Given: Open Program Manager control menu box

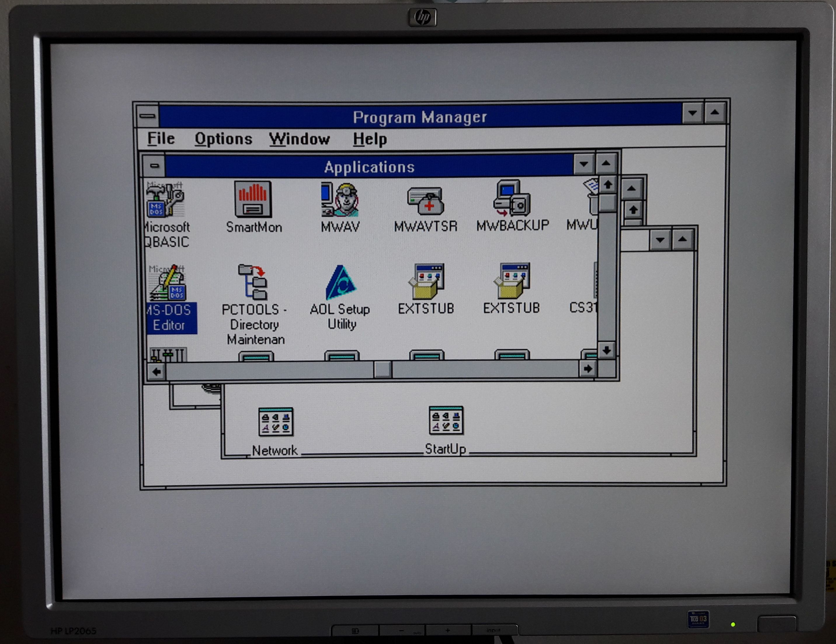Looking at the screenshot, I should [148, 116].
